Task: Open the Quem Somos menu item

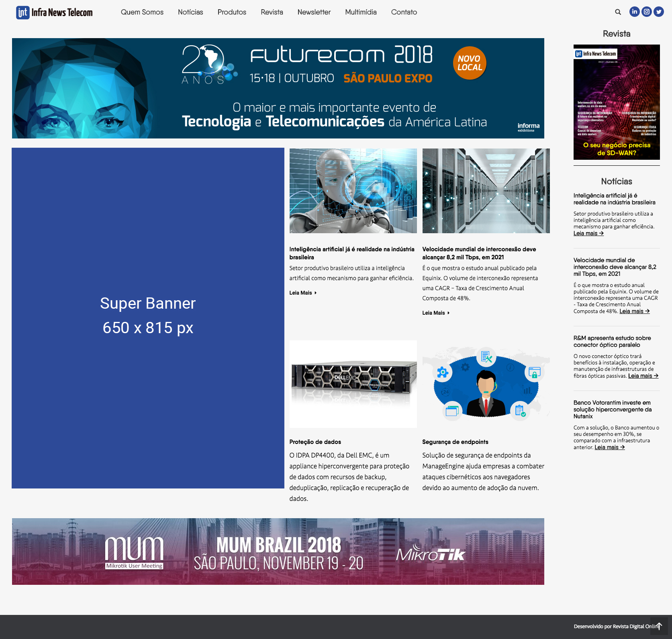Action: [142, 12]
